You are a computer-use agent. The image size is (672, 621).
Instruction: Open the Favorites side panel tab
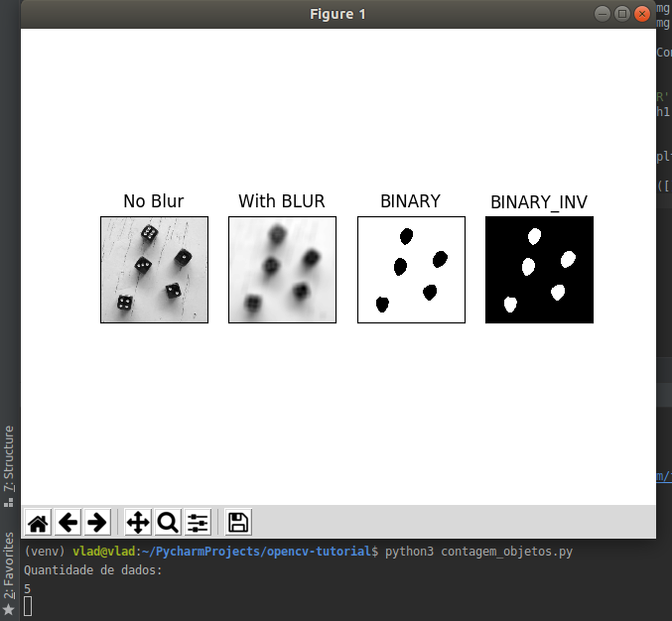[9, 572]
